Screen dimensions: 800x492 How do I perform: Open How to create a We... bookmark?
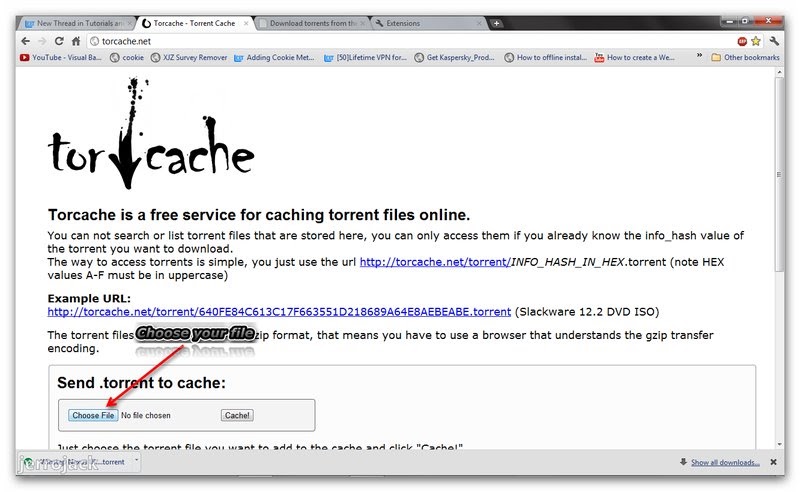(x=635, y=58)
